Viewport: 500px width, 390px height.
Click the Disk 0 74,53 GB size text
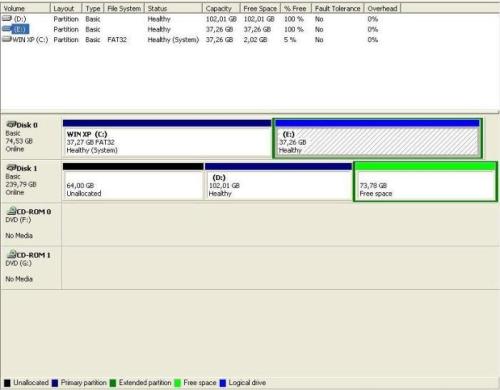coord(19,141)
